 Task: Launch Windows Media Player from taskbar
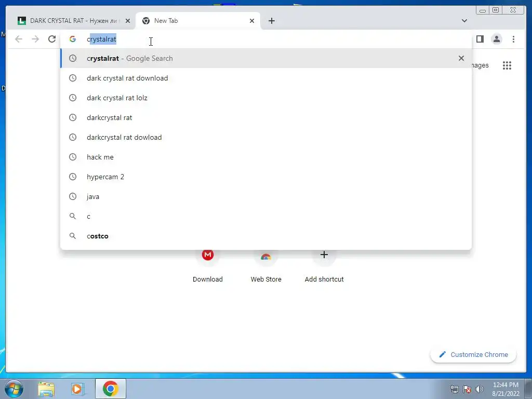point(77,389)
